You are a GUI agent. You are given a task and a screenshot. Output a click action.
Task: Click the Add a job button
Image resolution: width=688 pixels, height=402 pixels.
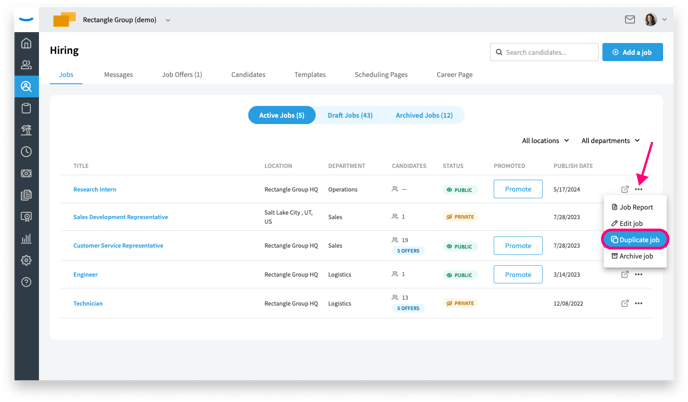pos(632,52)
